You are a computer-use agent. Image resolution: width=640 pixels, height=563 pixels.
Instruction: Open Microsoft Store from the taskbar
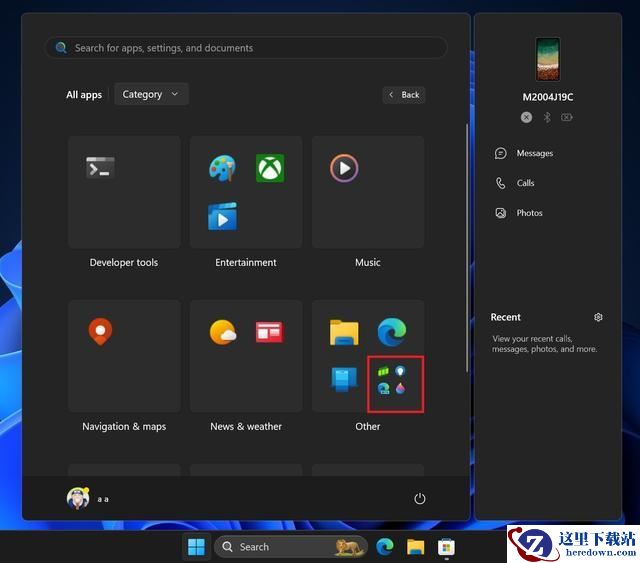point(446,547)
